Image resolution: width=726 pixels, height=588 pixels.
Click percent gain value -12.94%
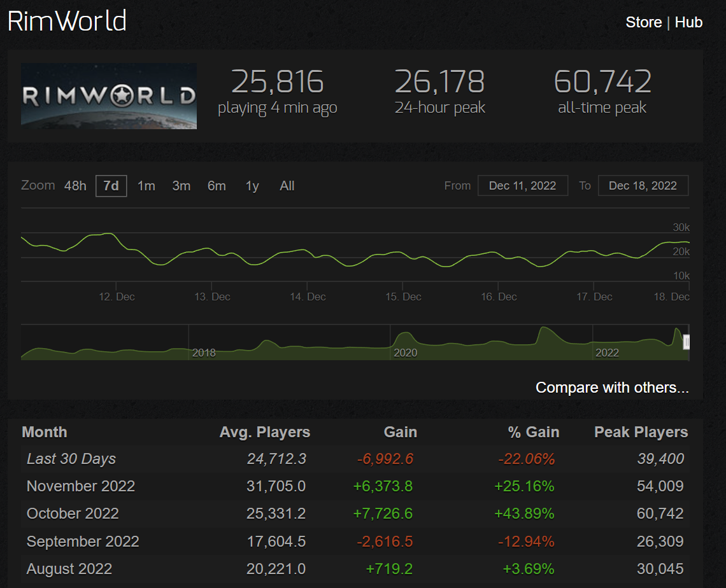526,542
